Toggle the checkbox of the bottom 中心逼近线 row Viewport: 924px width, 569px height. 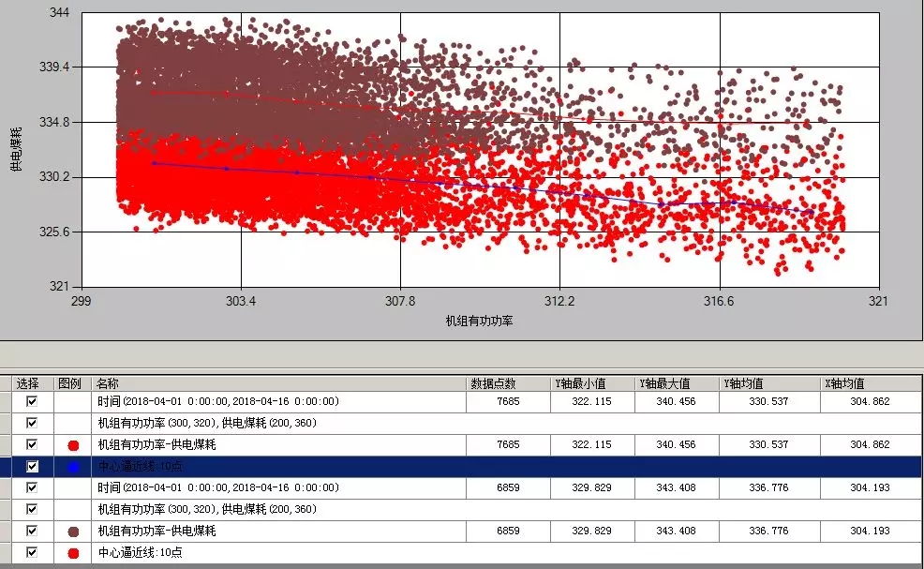pyautogui.click(x=32, y=553)
